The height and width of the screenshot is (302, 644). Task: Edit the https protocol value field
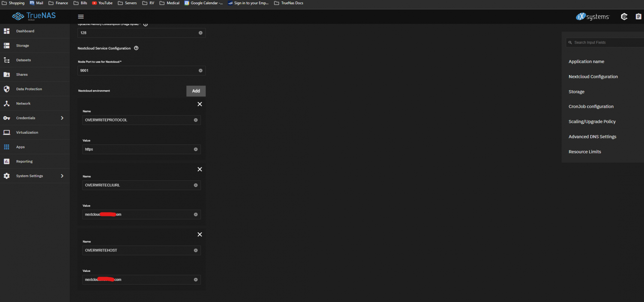(142, 149)
